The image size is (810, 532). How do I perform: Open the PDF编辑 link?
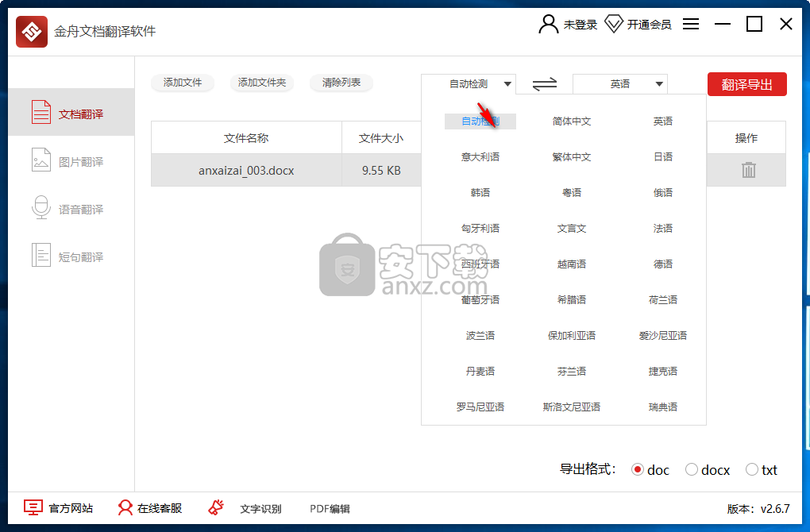pos(330,509)
